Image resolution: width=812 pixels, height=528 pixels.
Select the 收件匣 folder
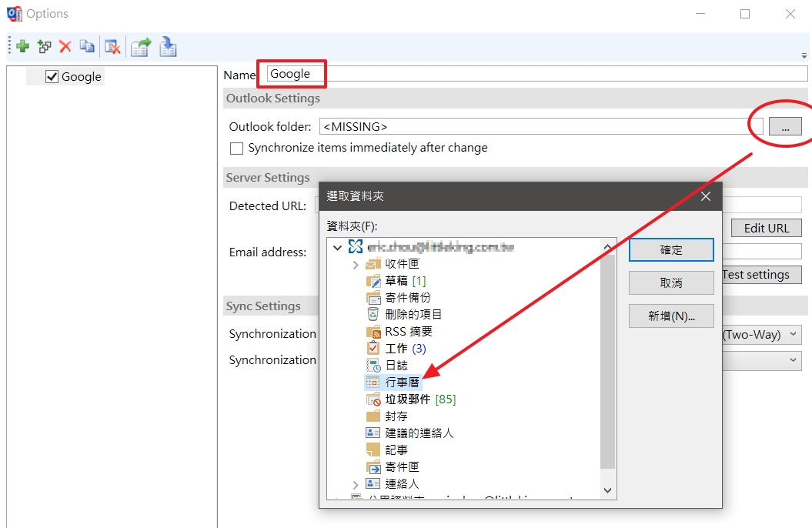[x=402, y=264]
